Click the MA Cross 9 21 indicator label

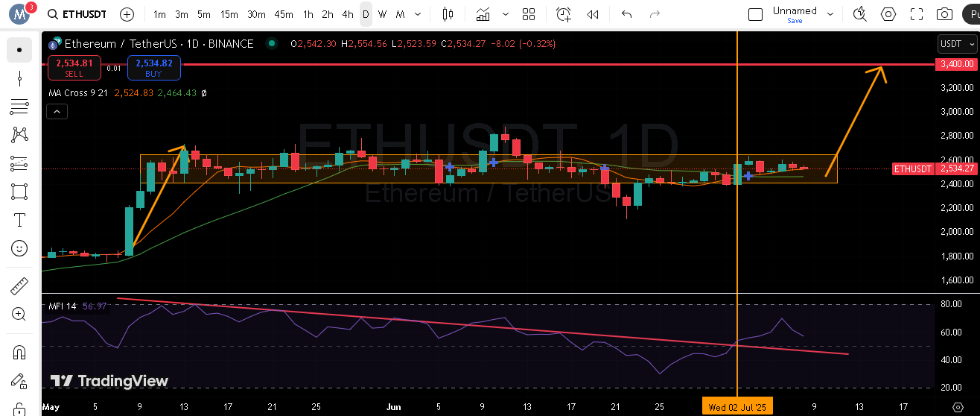coord(79,93)
